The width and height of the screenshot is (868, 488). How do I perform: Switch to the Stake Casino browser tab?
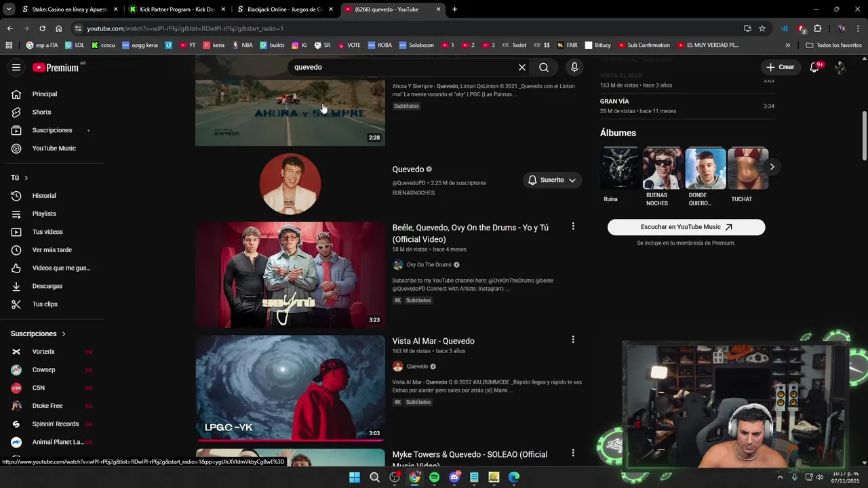pyautogui.click(x=69, y=9)
